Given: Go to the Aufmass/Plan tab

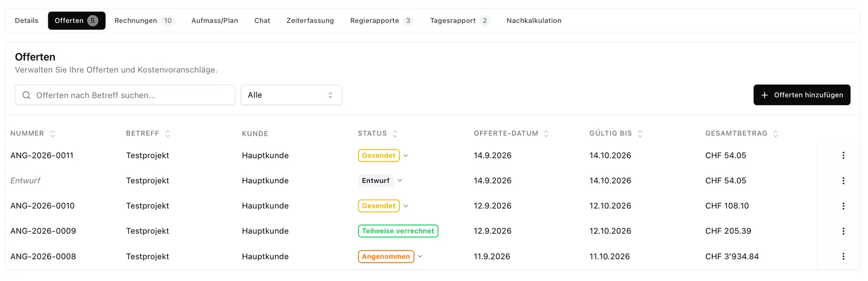Looking at the screenshot, I should [215, 21].
